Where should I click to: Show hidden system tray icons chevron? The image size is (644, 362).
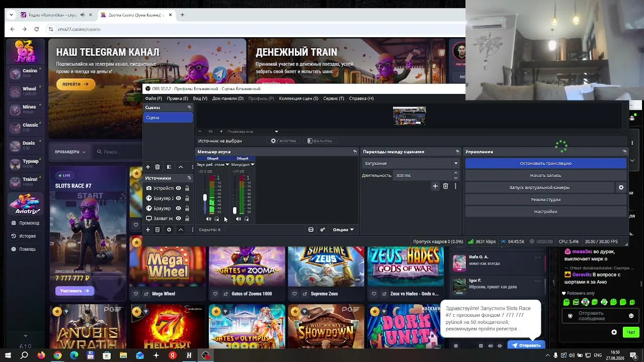tap(548, 355)
